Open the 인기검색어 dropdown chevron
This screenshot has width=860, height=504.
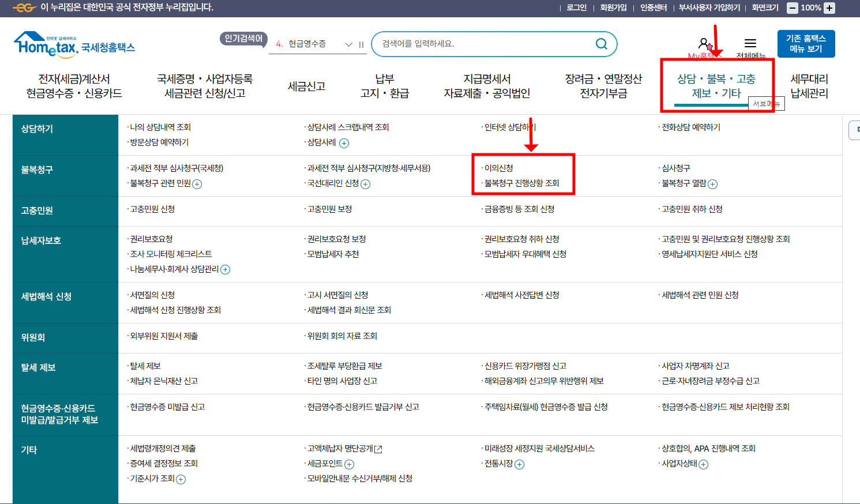(348, 44)
